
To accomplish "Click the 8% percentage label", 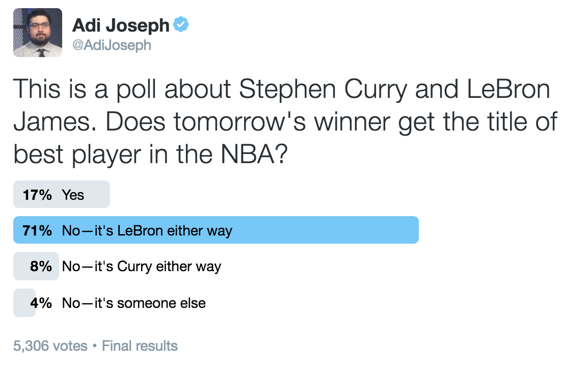I will tap(41, 266).
